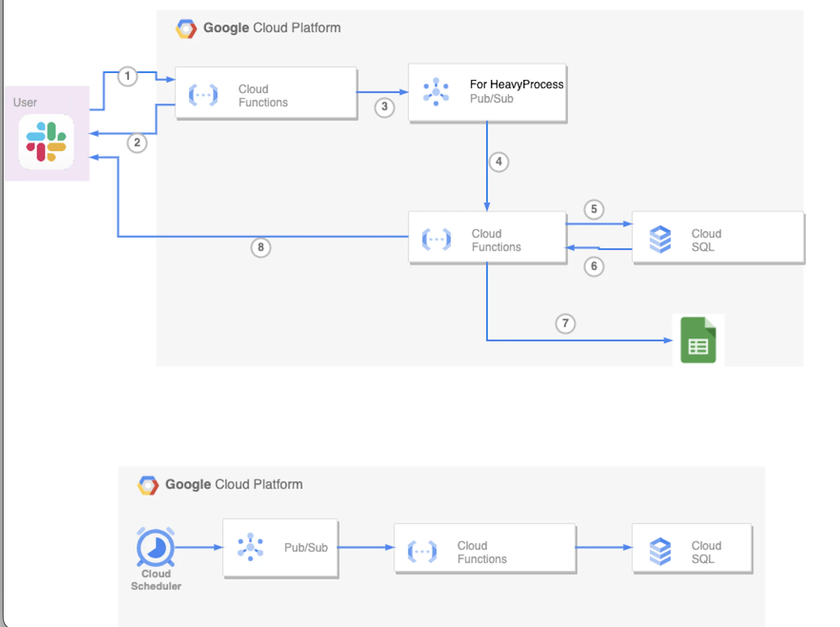
Task: Click the Google Cloud logo in the Cloud Scheduler diagram
Action: pos(148,485)
